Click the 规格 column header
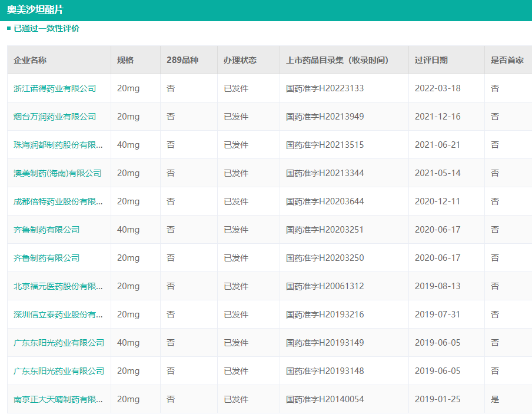This screenshot has height=414, width=532. pos(125,60)
